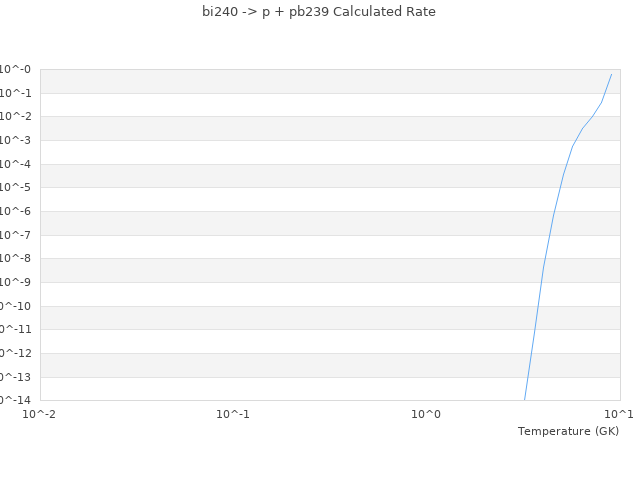Viewport: 640px width, 480px height.
Task: Select the 10^-9 y-axis tick label
Action: [16, 283]
